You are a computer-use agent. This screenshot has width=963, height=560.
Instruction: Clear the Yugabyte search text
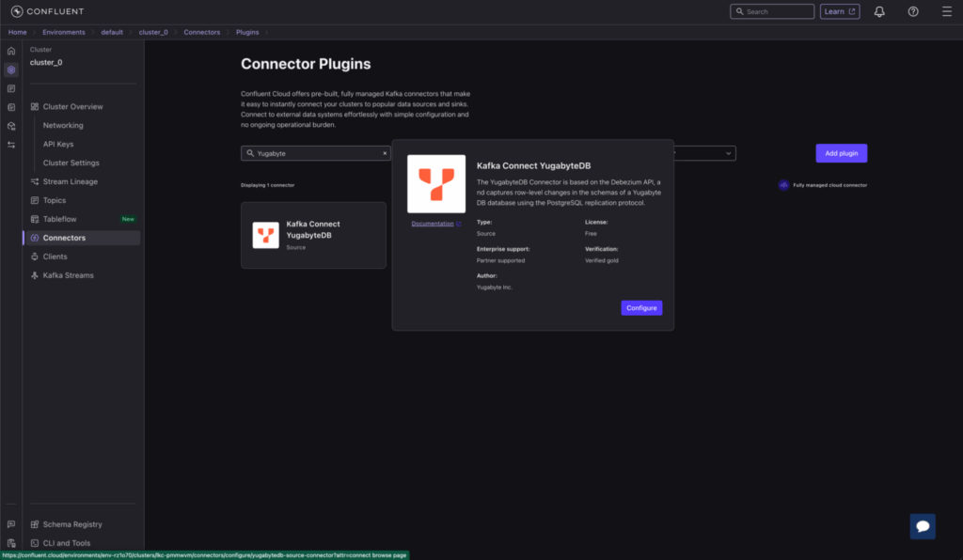point(385,152)
